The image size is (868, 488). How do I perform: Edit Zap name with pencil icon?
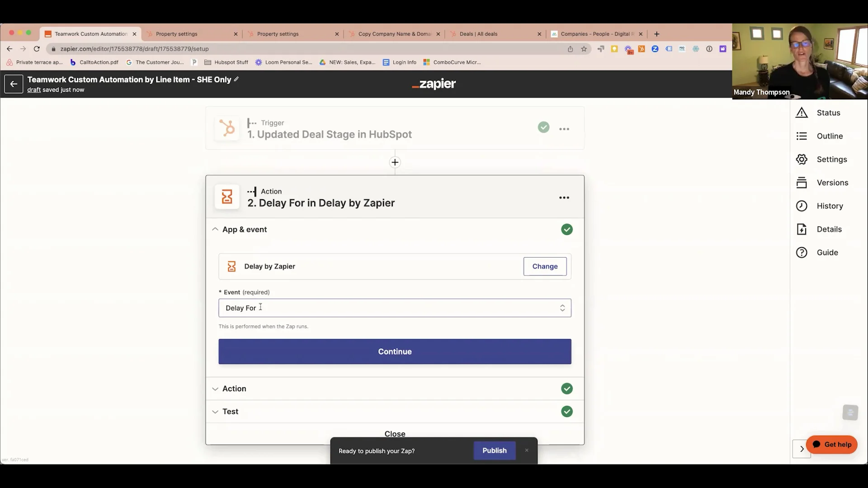pos(236,79)
